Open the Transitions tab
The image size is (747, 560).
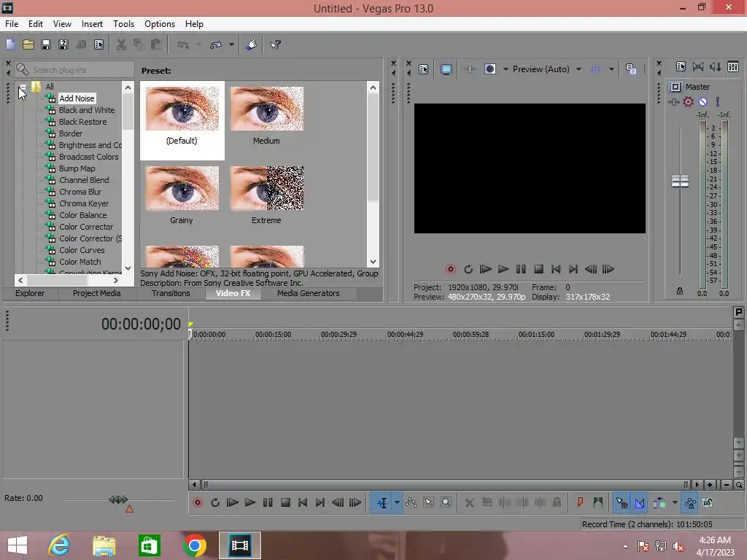pos(171,293)
